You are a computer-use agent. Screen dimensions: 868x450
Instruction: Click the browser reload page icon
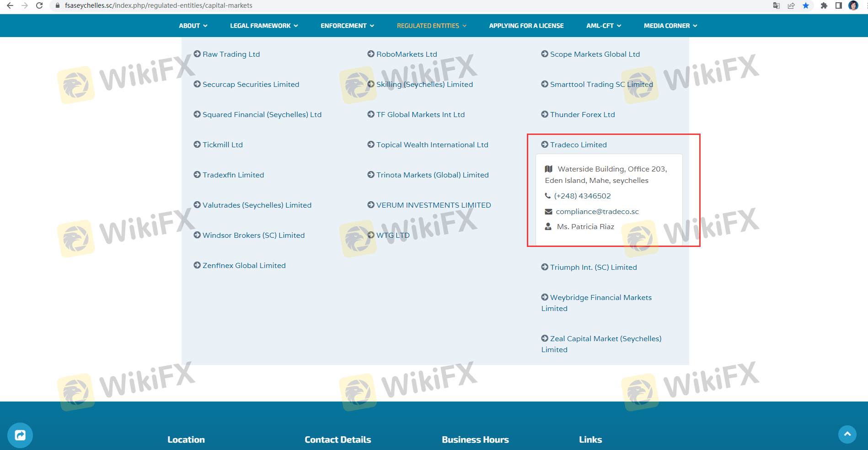tap(39, 5)
